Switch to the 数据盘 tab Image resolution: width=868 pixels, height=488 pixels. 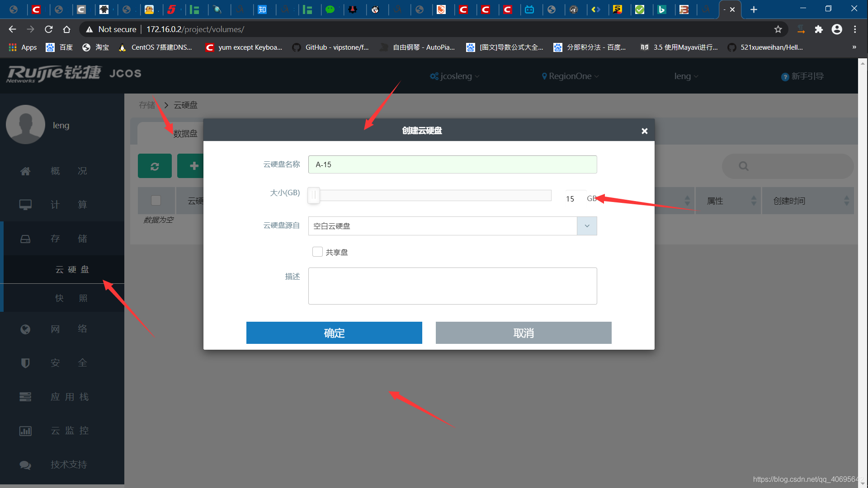[x=185, y=134]
